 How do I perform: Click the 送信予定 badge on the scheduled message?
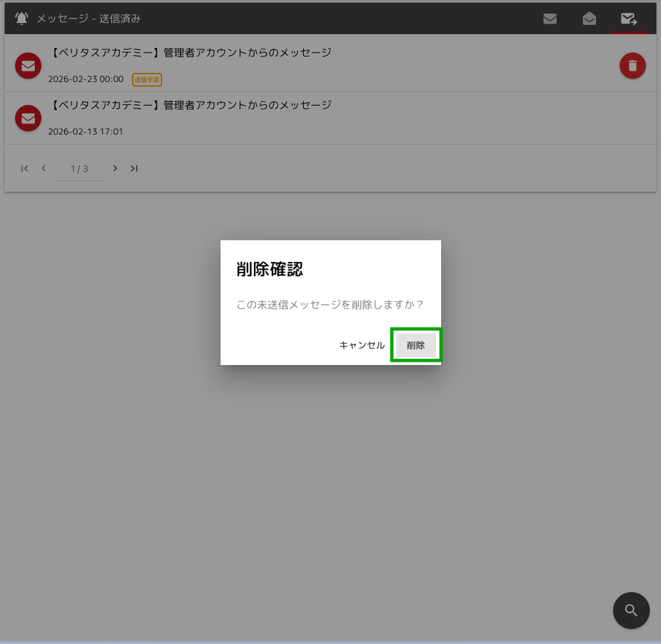click(147, 79)
